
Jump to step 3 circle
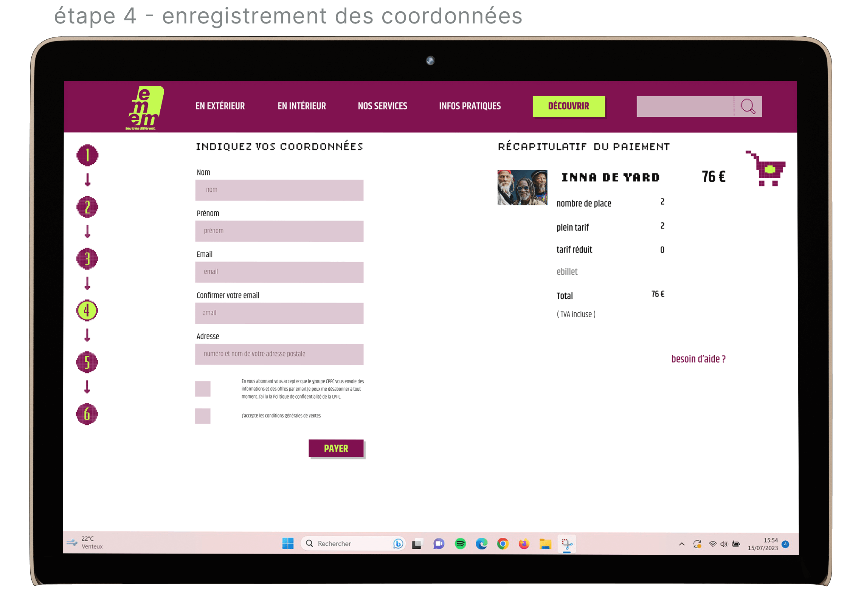pos(87,259)
